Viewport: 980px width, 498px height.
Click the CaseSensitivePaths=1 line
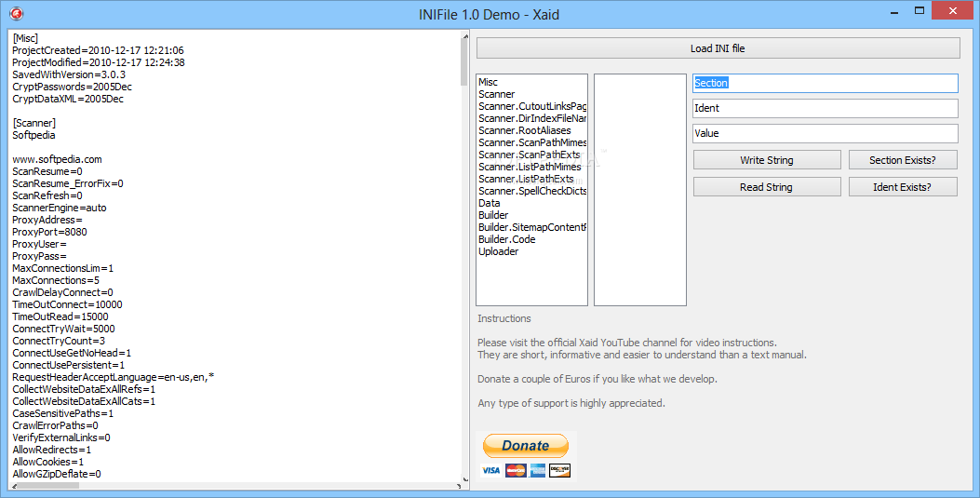63,413
